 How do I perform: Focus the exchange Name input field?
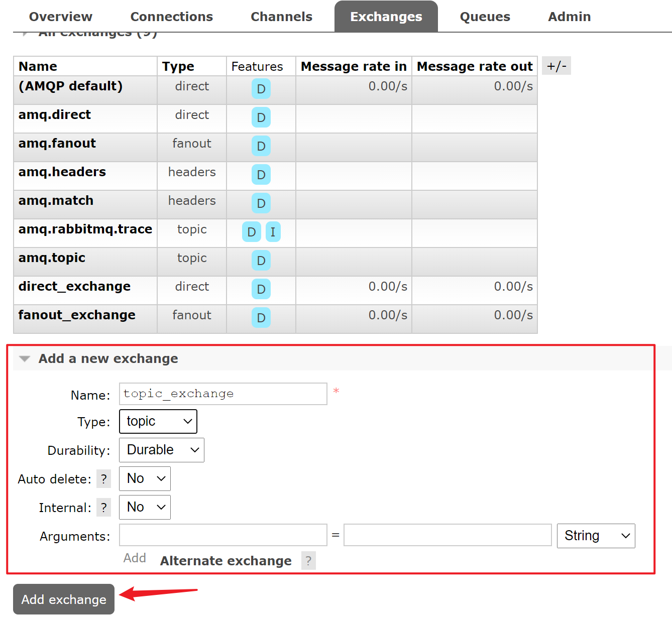tap(223, 394)
